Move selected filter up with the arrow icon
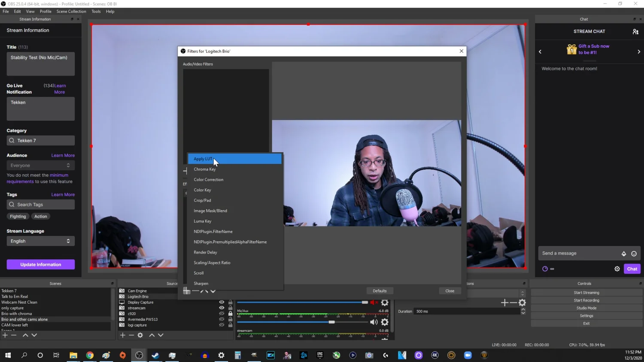This screenshot has width=644, height=362. pyautogui.click(x=205, y=291)
